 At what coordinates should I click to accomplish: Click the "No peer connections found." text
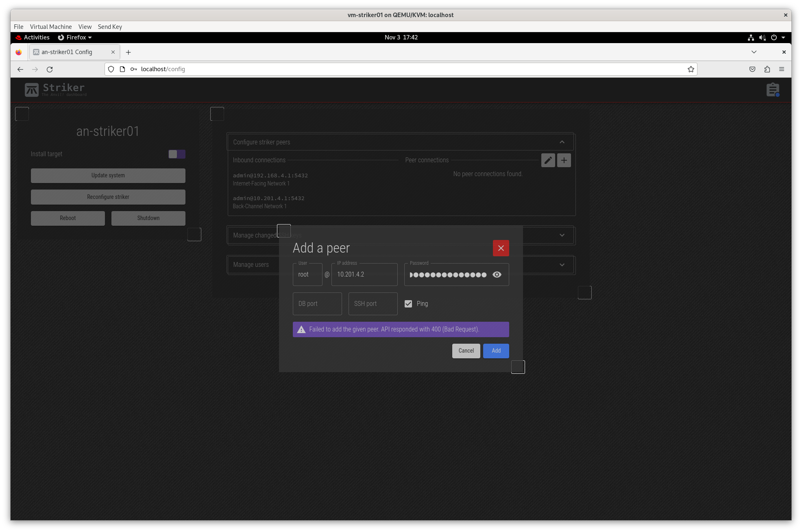(x=488, y=174)
